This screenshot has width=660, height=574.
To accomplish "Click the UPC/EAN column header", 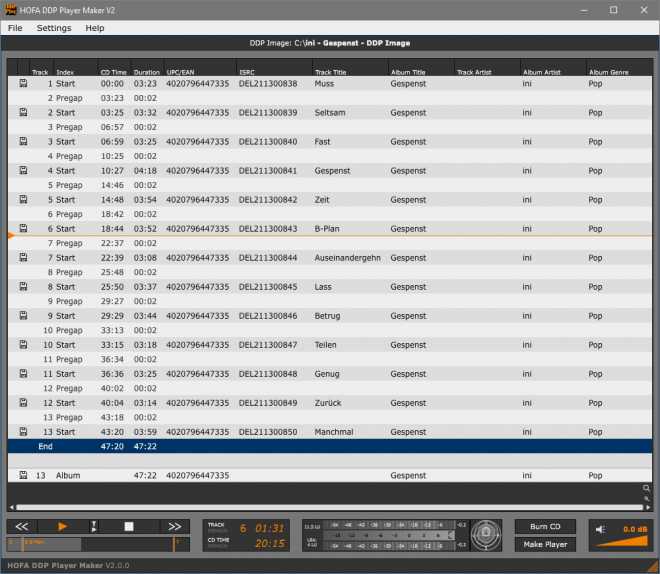I will point(180,72).
